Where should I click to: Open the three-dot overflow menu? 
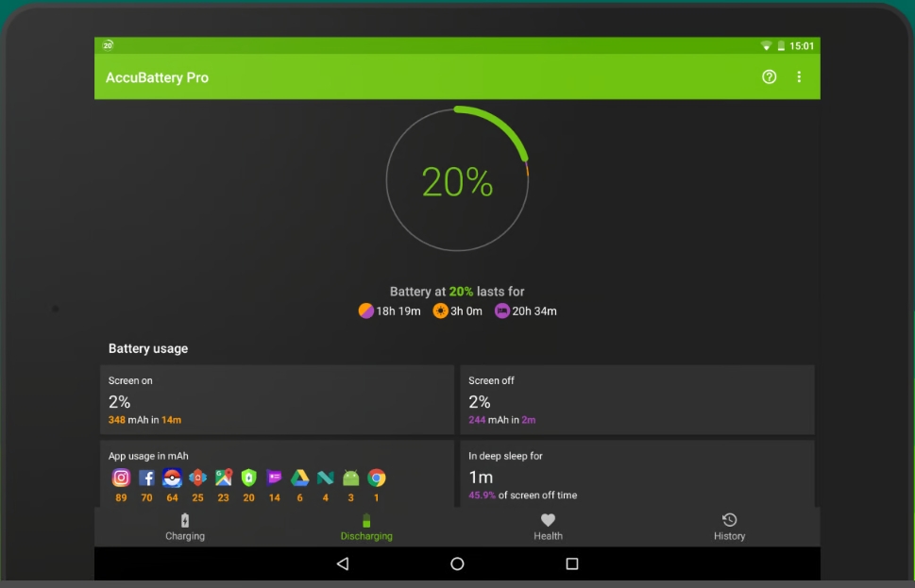point(799,77)
